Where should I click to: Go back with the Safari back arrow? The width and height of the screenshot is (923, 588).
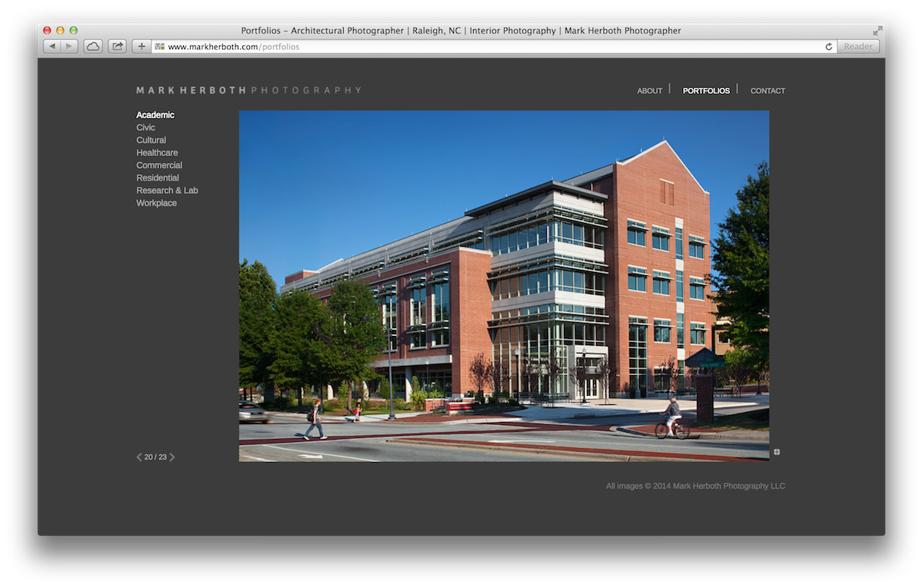[x=52, y=46]
